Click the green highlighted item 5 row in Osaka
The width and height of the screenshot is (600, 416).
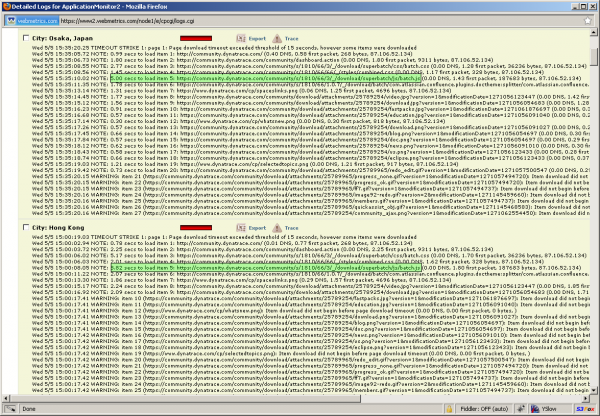[x=266, y=78]
